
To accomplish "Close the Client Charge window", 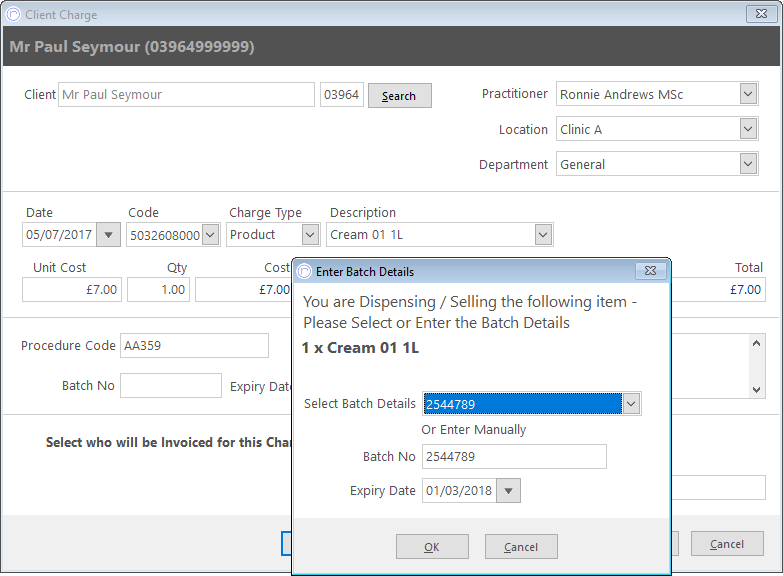I will pos(762,13).
